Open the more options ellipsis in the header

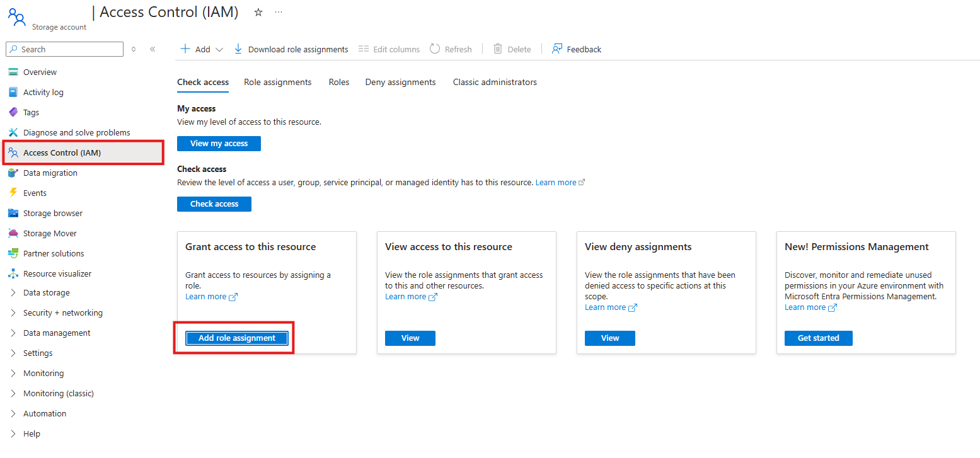pos(279,13)
